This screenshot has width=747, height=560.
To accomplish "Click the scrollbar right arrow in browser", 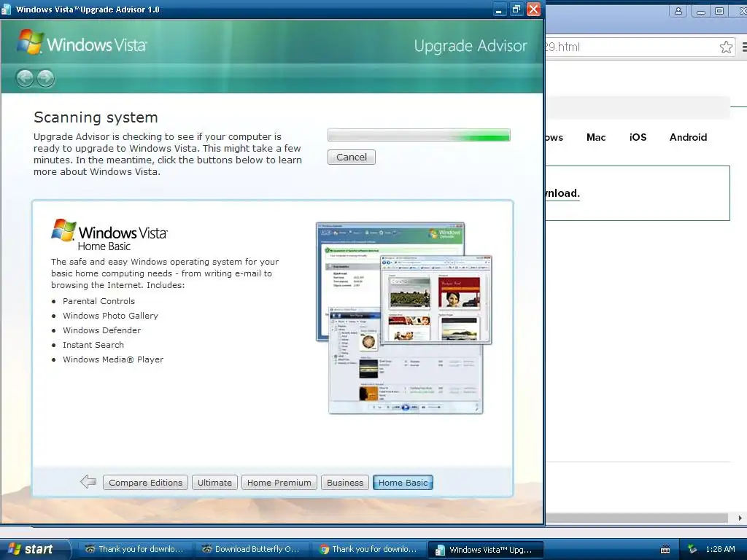I will tap(740, 518).
